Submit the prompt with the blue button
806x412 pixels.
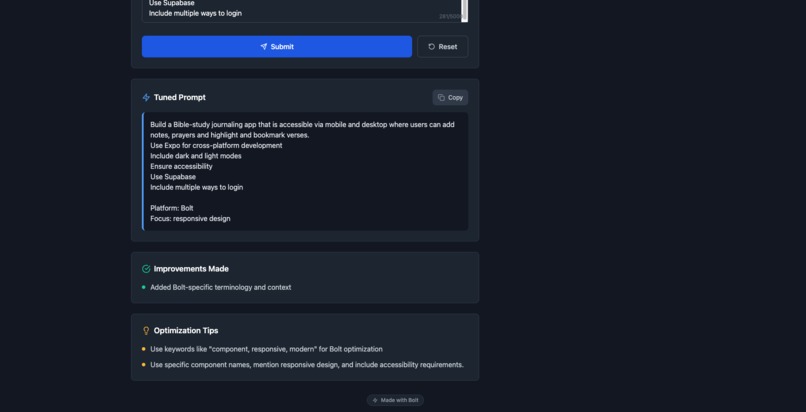(277, 47)
